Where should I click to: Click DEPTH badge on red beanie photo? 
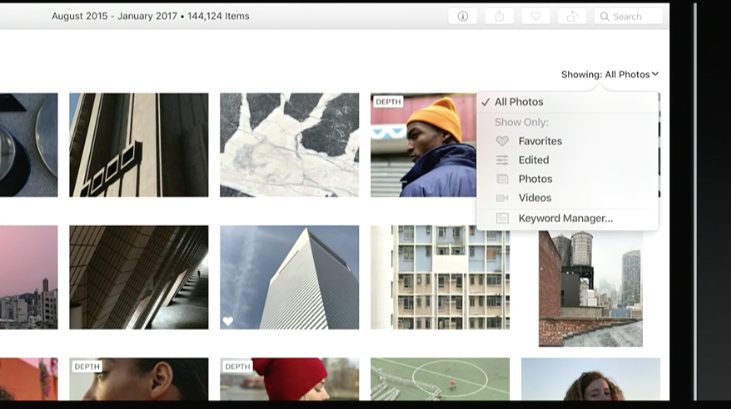tap(237, 367)
